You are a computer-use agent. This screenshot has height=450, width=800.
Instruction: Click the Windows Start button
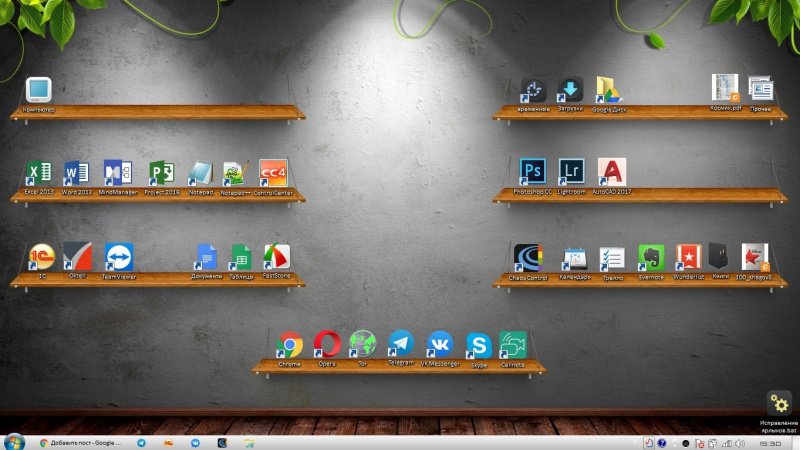tap(14, 441)
